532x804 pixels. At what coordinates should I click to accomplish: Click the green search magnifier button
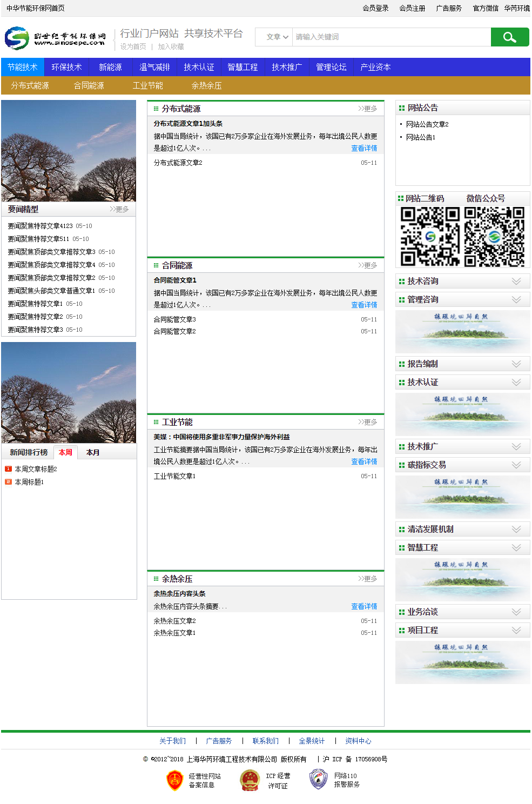(509, 37)
